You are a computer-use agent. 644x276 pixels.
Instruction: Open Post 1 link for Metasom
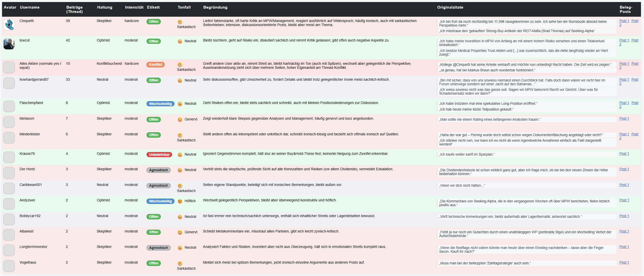point(624,118)
